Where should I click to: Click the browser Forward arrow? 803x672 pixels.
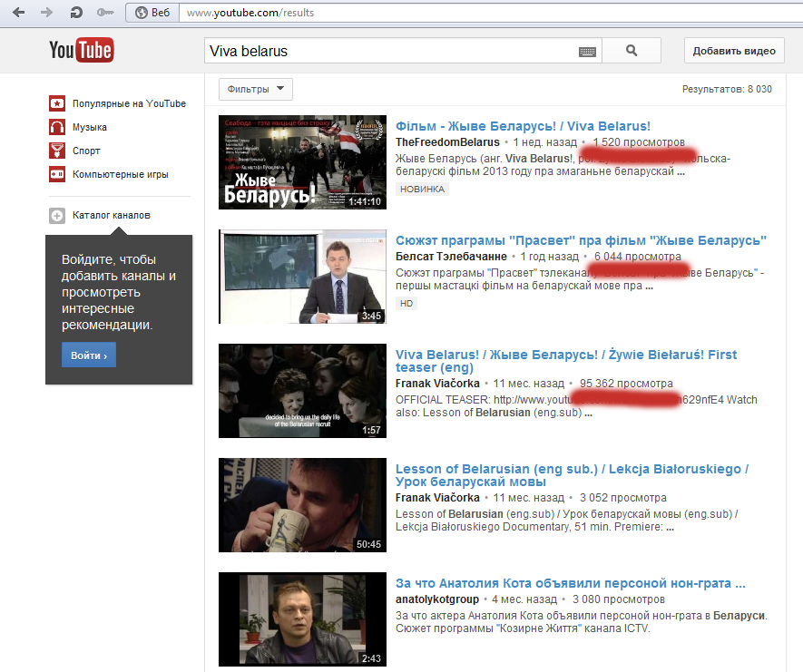tap(47, 13)
